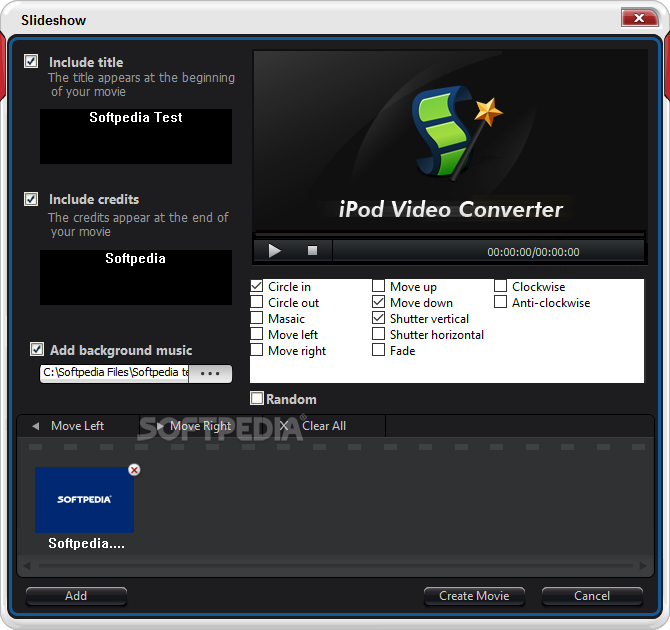
Task: Uncheck Include credits checkbox
Action: point(31,199)
